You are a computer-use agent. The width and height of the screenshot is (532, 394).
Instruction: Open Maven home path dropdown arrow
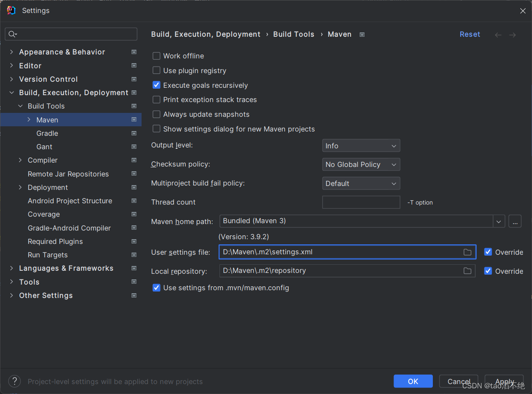(x=499, y=221)
